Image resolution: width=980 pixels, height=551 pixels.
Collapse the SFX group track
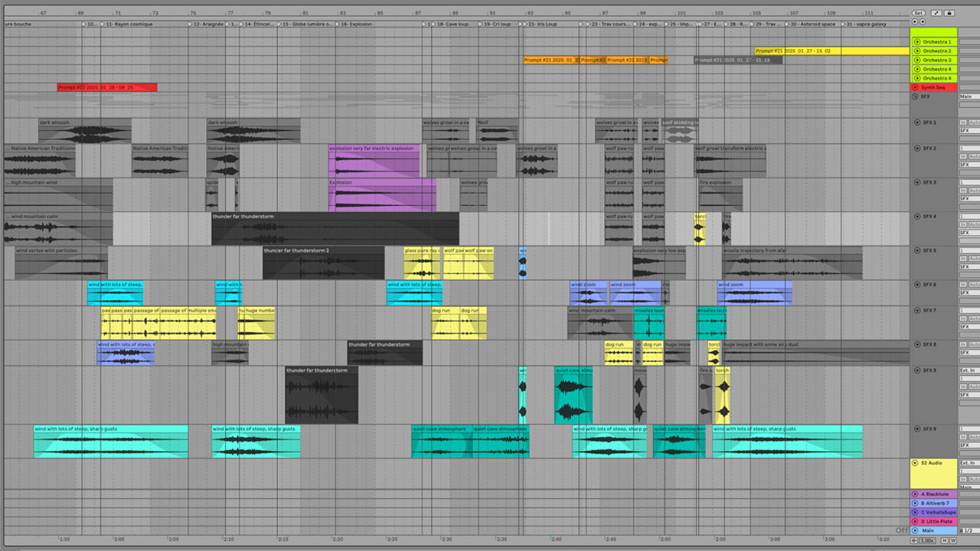pyautogui.click(x=915, y=97)
